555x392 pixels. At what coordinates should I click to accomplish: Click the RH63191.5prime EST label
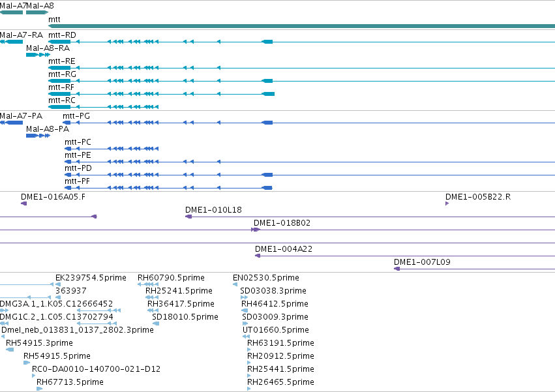tap(280, 343)
